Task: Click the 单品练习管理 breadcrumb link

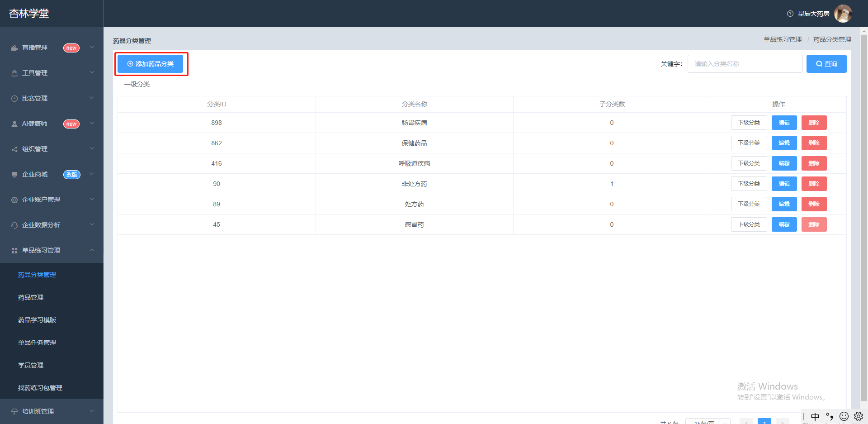Action: click(783, 40)
